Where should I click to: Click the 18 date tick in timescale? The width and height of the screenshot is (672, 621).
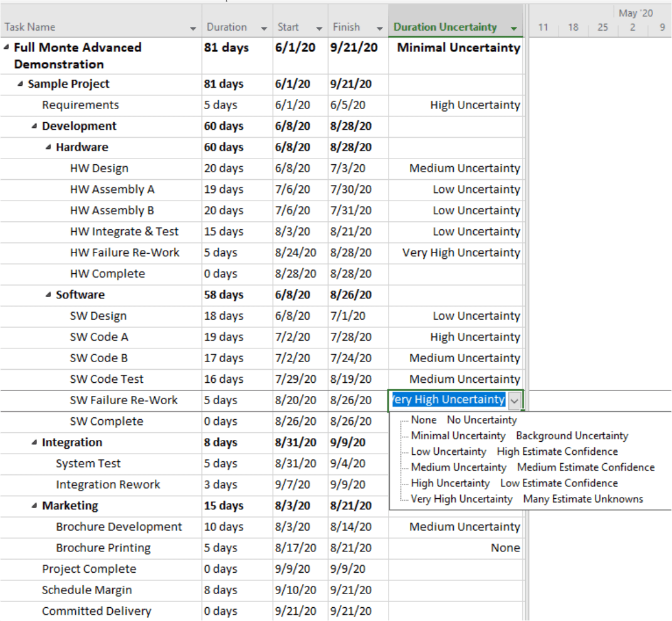(x=573, y=28)
